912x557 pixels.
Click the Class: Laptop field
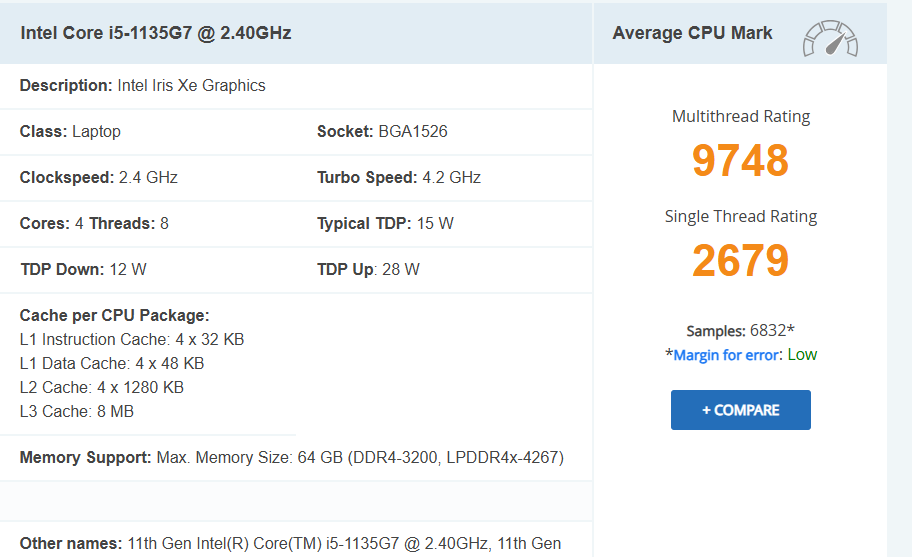pos(70,132)
